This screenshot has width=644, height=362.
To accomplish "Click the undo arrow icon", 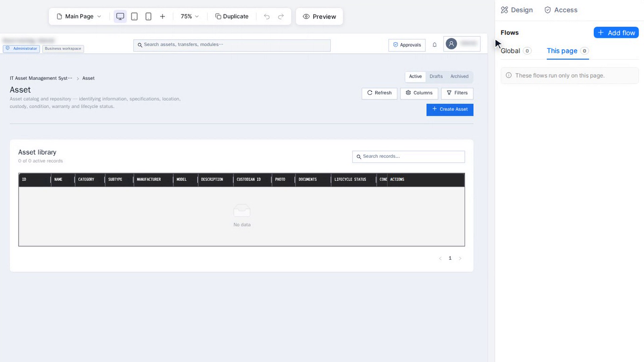I will tap(267, 16).
